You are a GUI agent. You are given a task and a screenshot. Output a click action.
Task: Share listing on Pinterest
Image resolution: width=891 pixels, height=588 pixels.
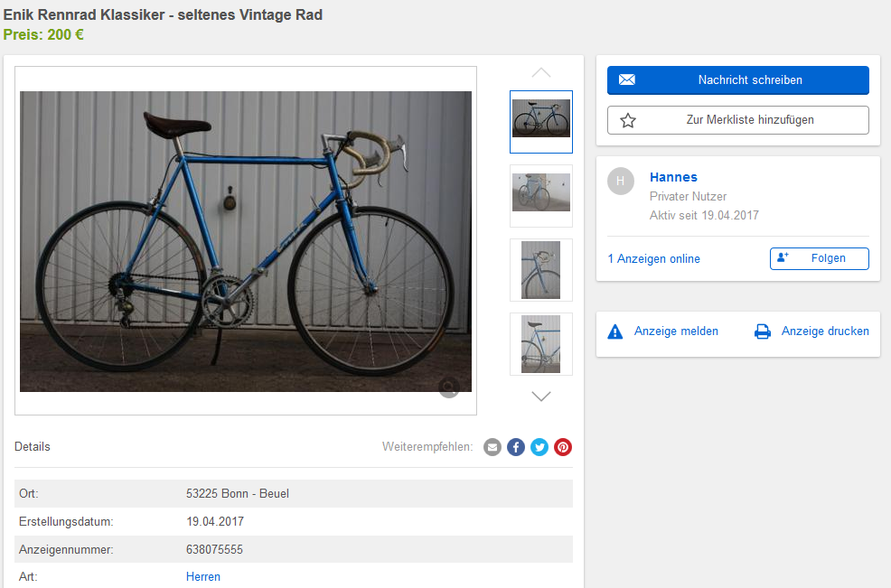click(563, 447)
